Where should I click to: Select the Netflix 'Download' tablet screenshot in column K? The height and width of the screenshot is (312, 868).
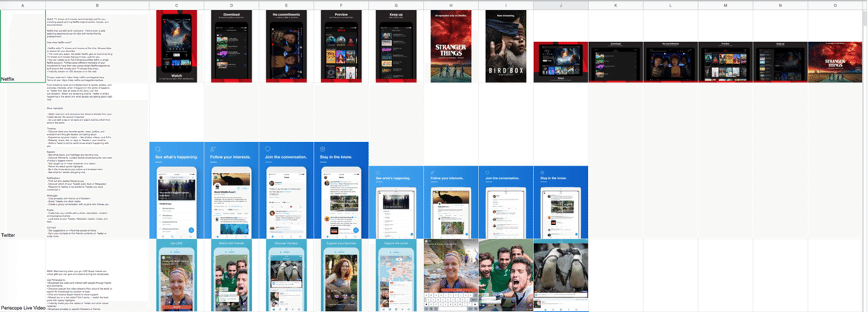coord(616,62)
